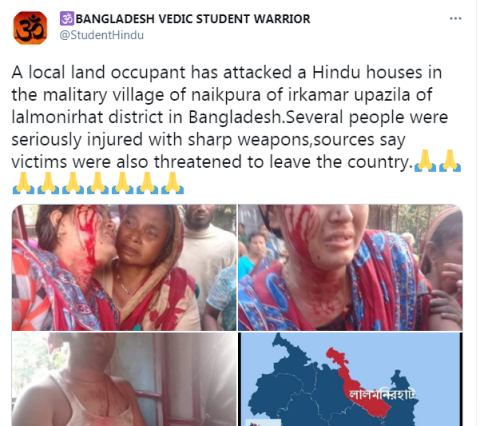Click the sixth folded-hands emoji on second row
The image size is (480, 426).
pyautogui.click(x=147, y=183)
